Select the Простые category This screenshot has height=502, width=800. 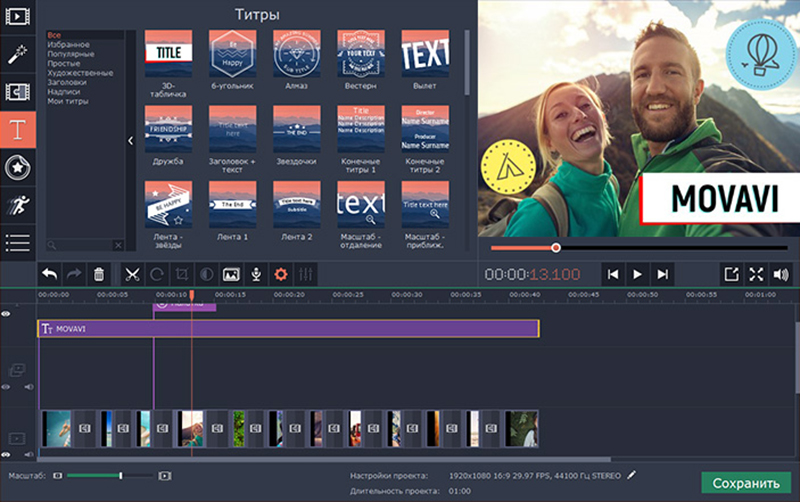coord(64,64)
